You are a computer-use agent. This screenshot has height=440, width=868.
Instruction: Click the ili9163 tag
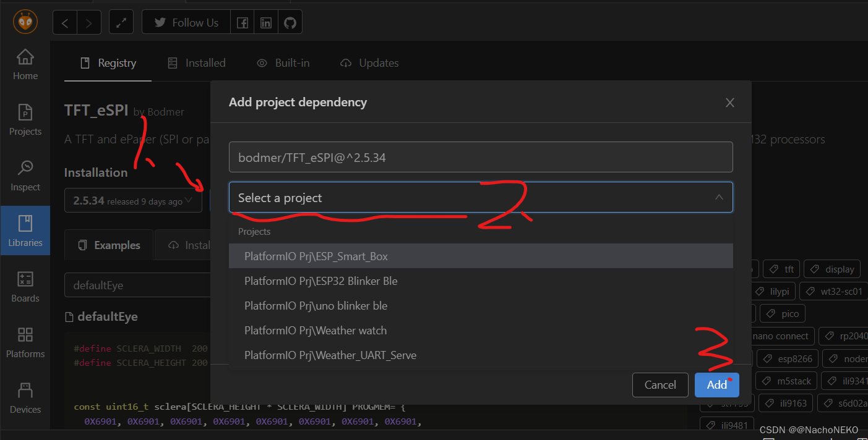[x=786, y=404]
